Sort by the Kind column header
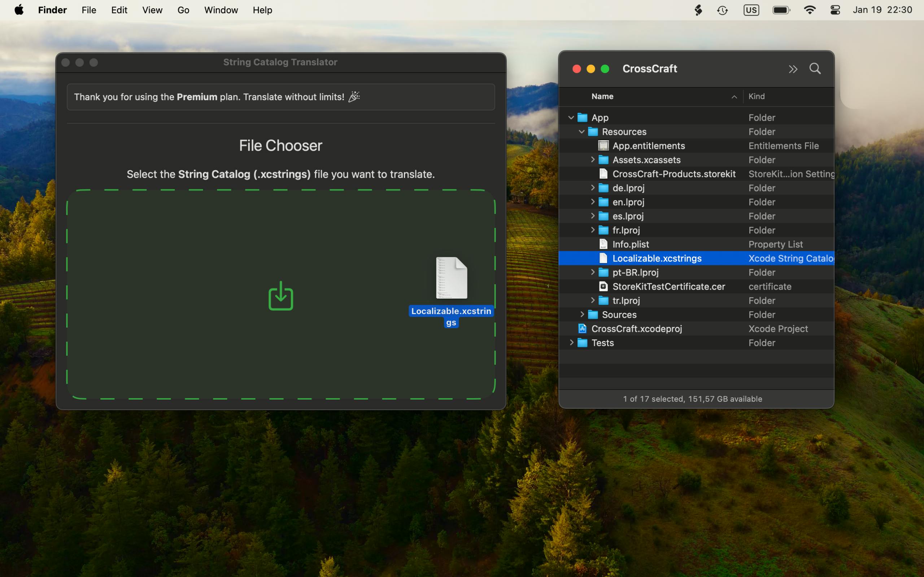 [789, 97]
